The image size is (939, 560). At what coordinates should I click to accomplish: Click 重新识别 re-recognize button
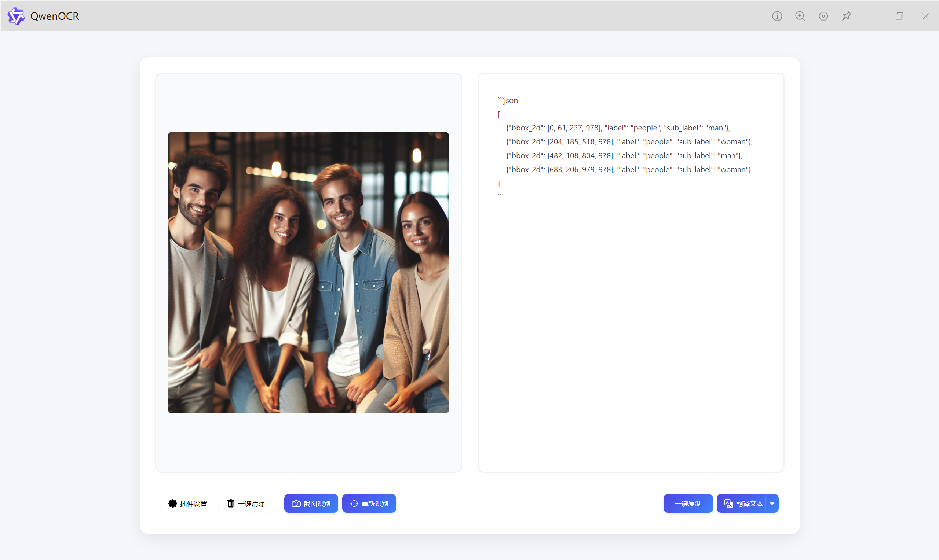[x=369, y=504]
